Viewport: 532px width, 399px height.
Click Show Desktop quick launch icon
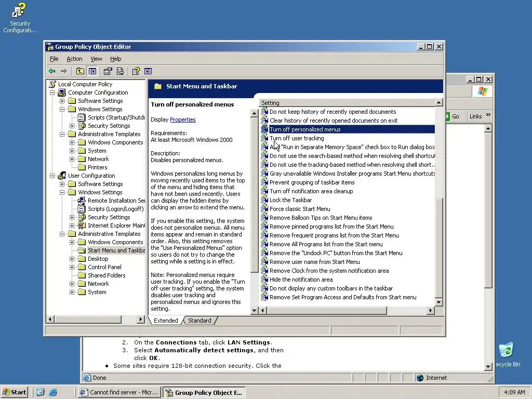[x=41, y=393]
